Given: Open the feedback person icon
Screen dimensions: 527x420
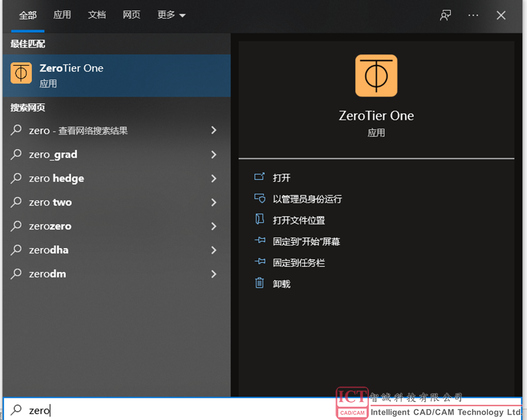Looking at the screenshot, I should pos(446,15).
